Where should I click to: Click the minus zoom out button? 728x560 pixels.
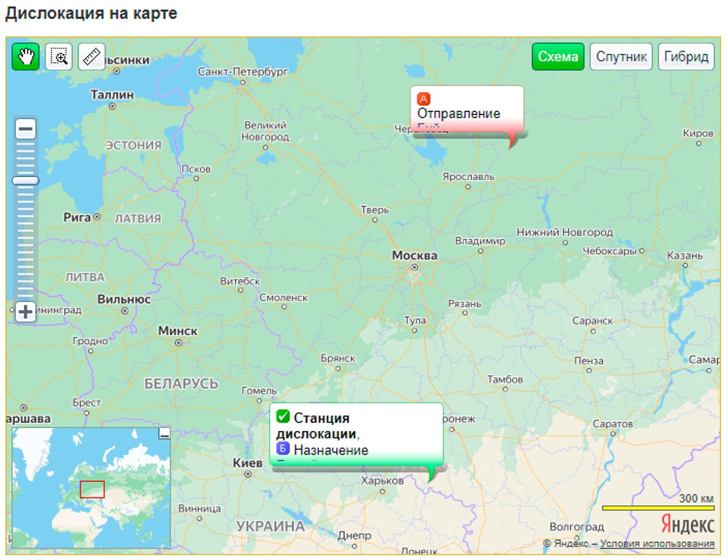[25, 129]
